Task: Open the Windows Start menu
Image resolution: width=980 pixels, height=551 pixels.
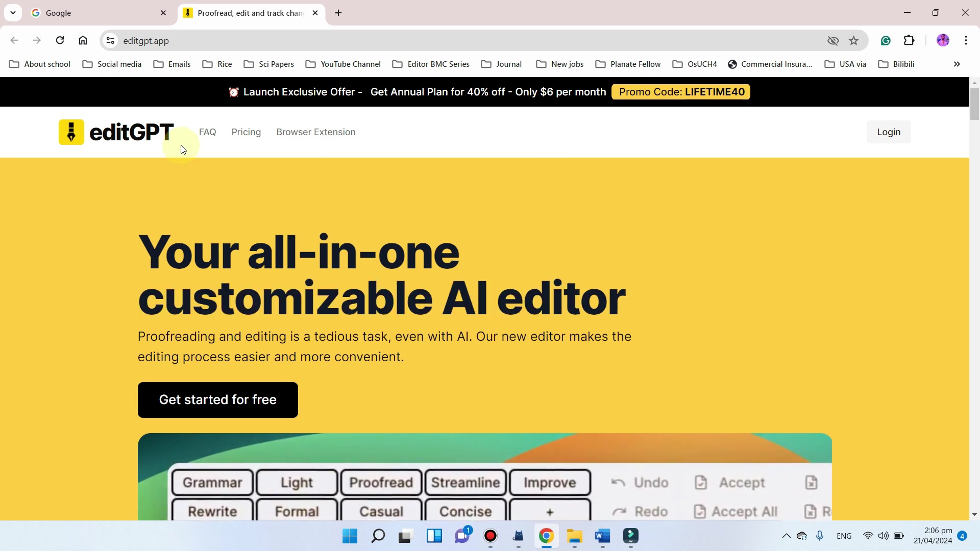Action: (350, 536)
